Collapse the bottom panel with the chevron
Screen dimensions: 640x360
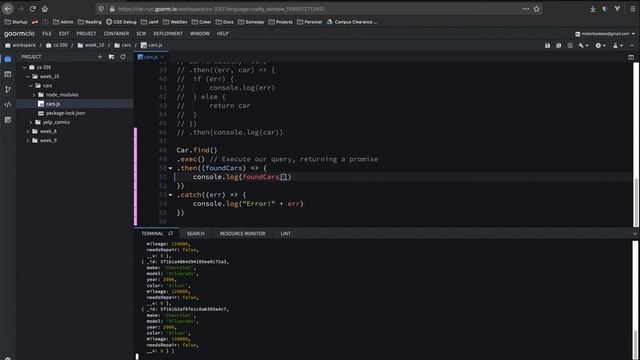[x=635, y=234]
